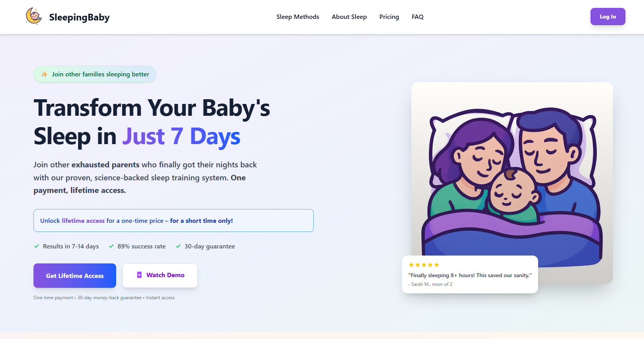Click the checkmark beside Results in 7-14 days

click(x=36, y=246)
